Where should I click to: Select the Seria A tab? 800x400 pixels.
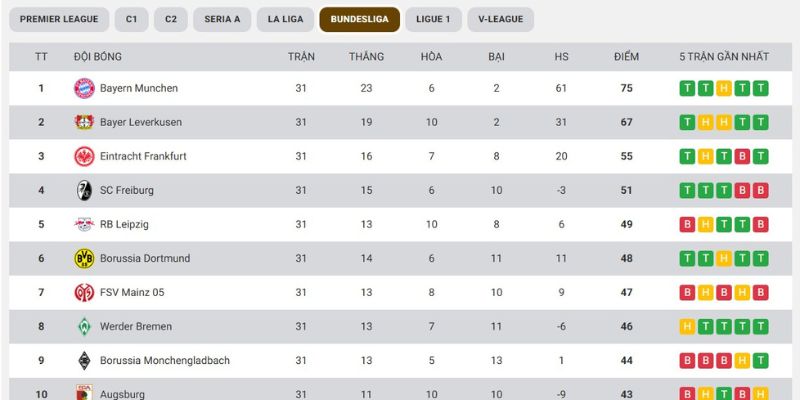pyautogui.click(x=221, y=19)
